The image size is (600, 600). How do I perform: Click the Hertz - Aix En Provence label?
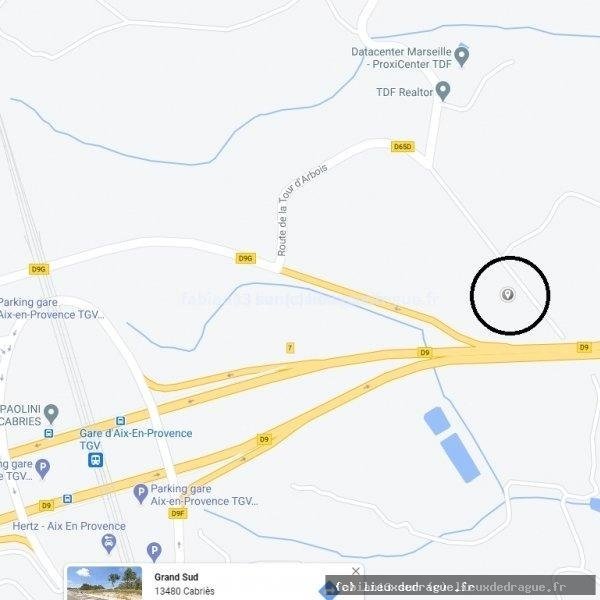[69, 526]
